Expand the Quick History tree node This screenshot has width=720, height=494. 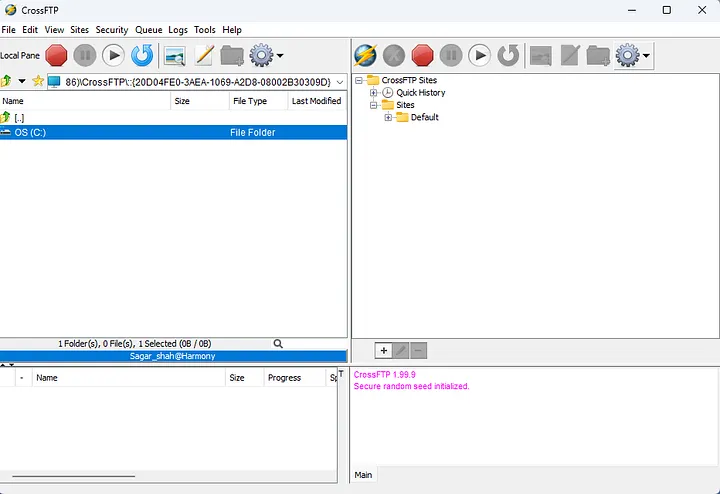(x=373, y=93)
